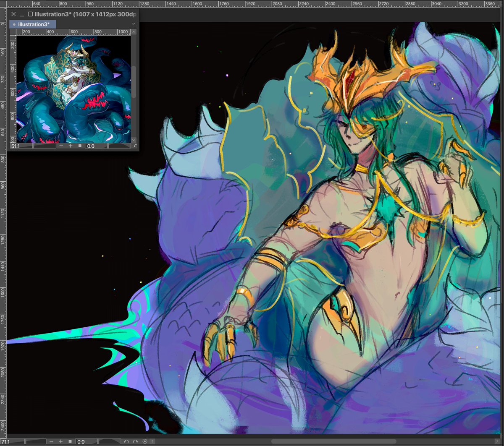Collapse the bottom bar with the left chevron

click(152, 441)
